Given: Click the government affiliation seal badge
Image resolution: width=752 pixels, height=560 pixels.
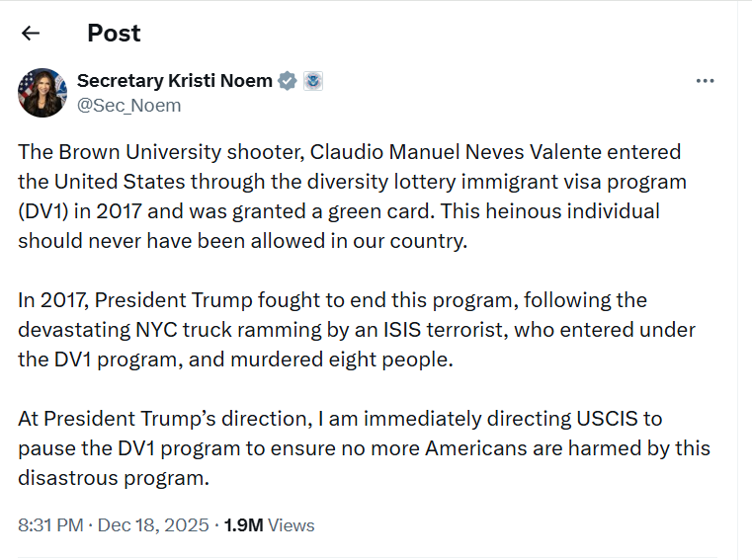Looking at the screenshot, I should pyautogui.click(x=312, y=81).
